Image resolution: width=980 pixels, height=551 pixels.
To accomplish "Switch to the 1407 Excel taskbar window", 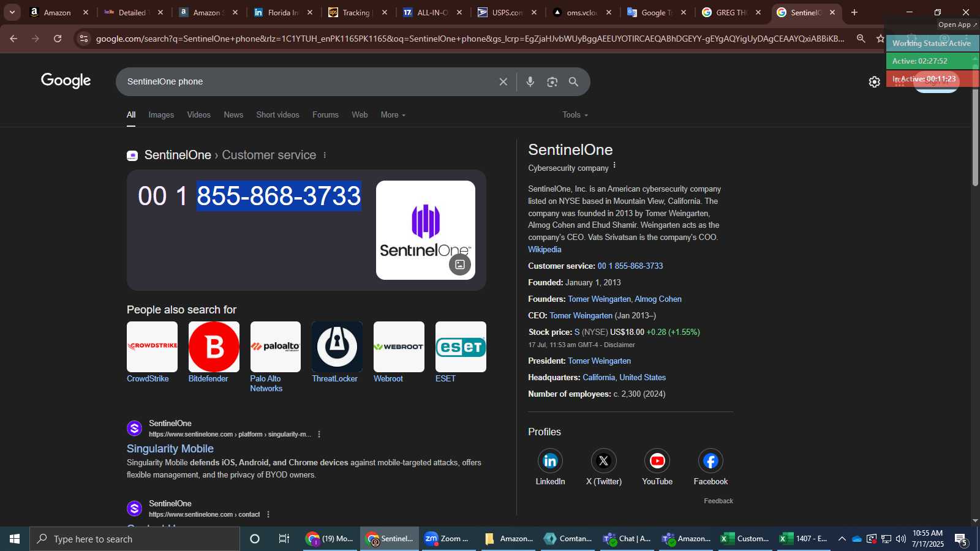I will (x=804, y=539).
